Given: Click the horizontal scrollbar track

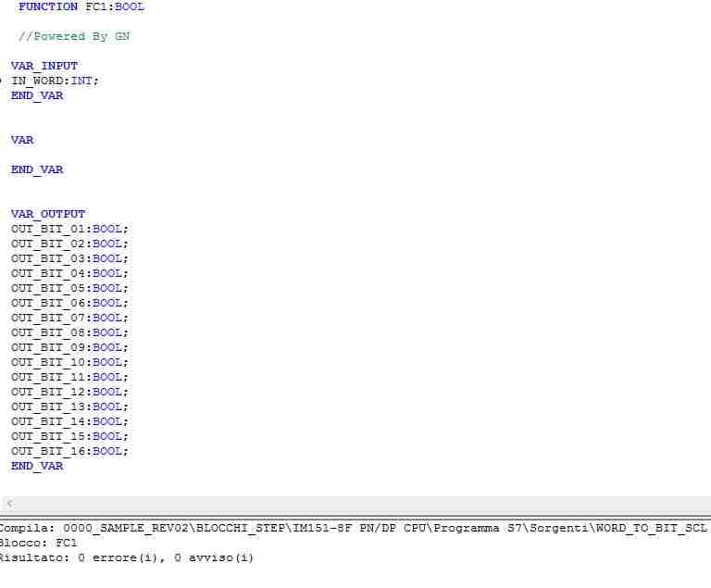Looking at the screenshot, I should click(363, 503).
